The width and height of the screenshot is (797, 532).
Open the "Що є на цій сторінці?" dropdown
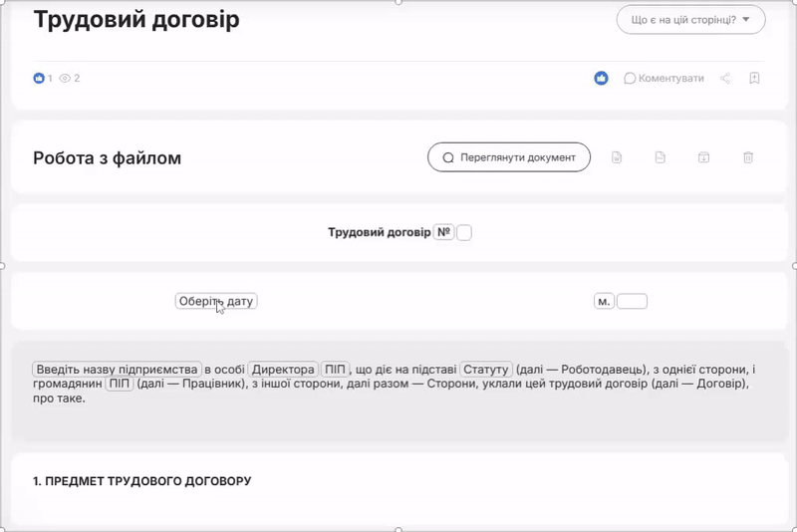(x=690, y=19)
